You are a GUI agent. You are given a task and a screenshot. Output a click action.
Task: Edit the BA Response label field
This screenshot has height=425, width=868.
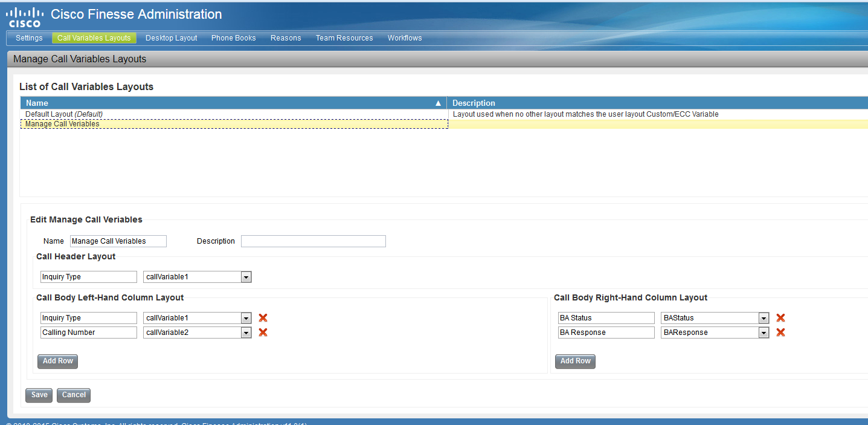[x=606, y=333]
